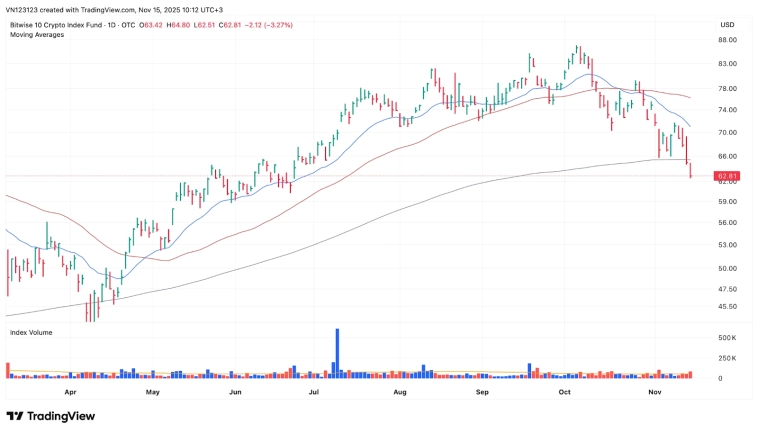Click the 250K volume axis label
The image size is (758, 433).
click(x=727, y=358)
